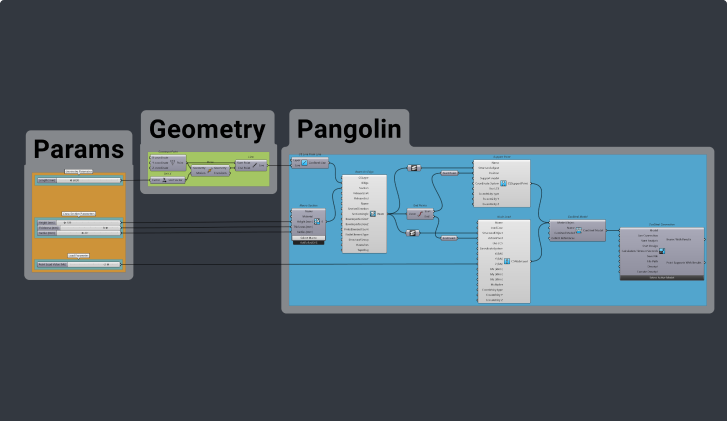The width and height of the screenshot is (727, 421).
Task: Select the Unit Vector component icon
Action: [166, 179]
